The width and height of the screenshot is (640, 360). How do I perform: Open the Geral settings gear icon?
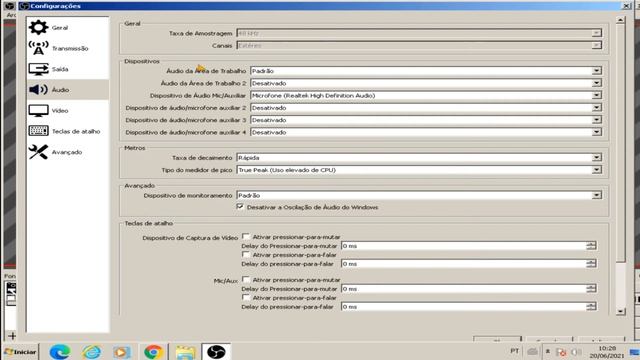pos(38,27)
